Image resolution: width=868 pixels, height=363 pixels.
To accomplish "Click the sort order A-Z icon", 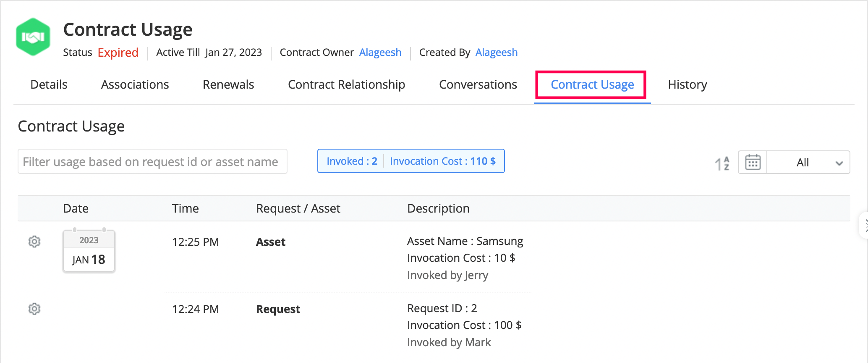I will click(x=722, y=163).
